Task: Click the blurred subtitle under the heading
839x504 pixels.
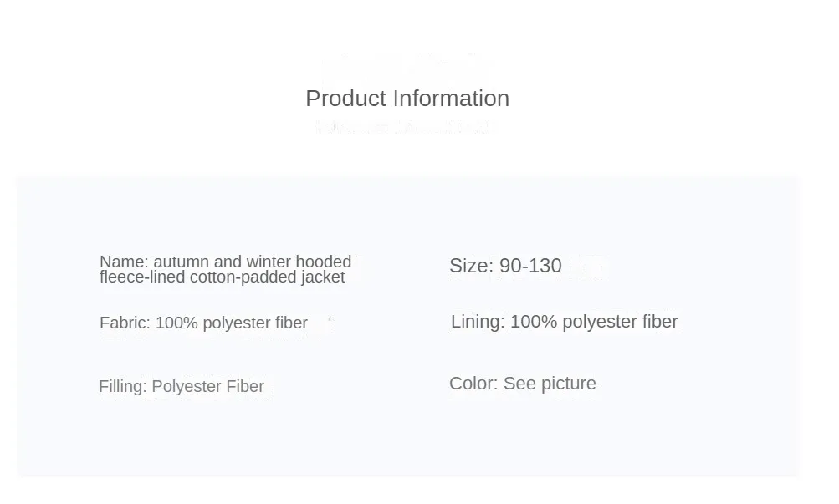Action: [x=402, y=128]
